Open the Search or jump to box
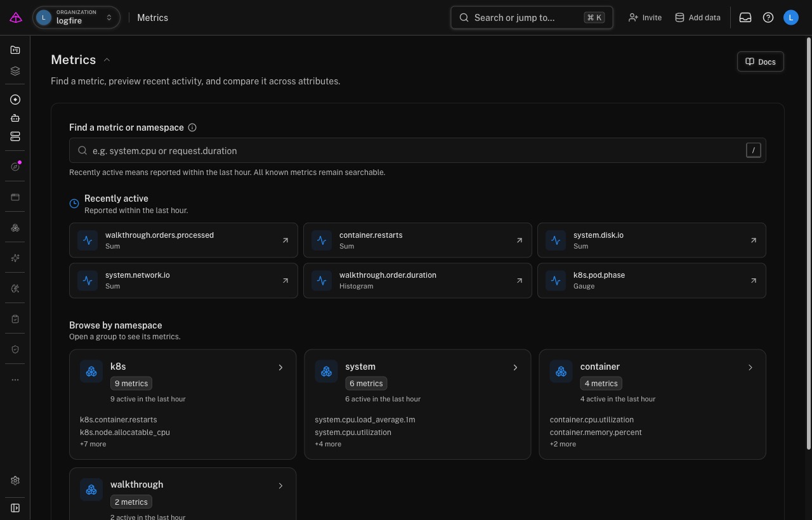Screen dimensions: 812x520 [x=532, y=18]
